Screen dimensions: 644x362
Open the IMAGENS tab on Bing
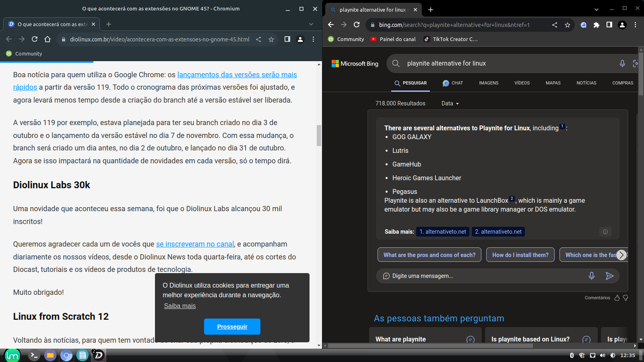(x=489, y=83)
